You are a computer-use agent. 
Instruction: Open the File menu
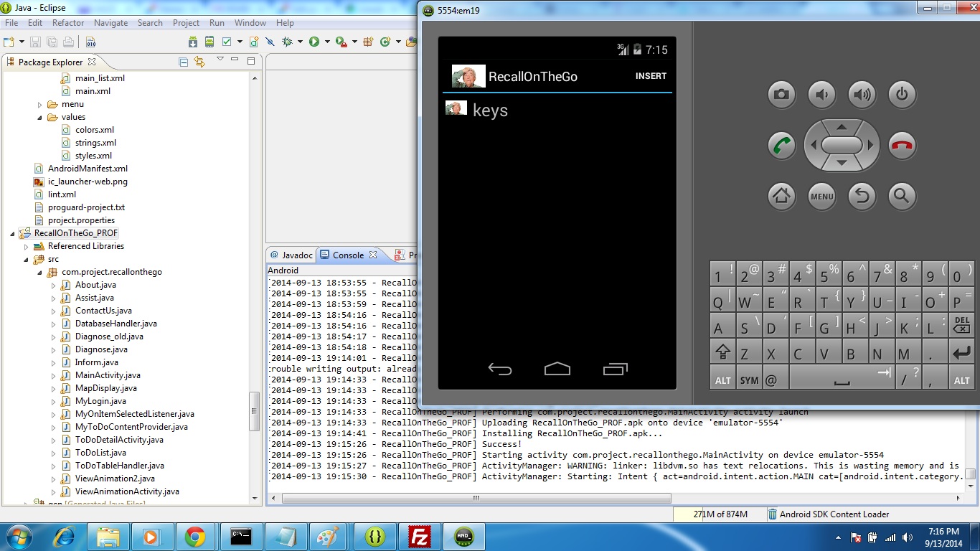coord(11,23)
